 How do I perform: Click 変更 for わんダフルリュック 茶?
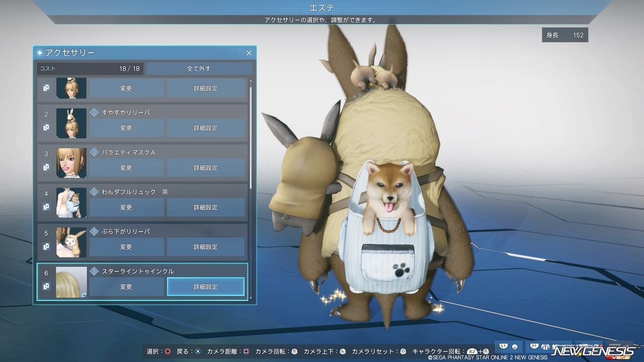click(126, 208)
